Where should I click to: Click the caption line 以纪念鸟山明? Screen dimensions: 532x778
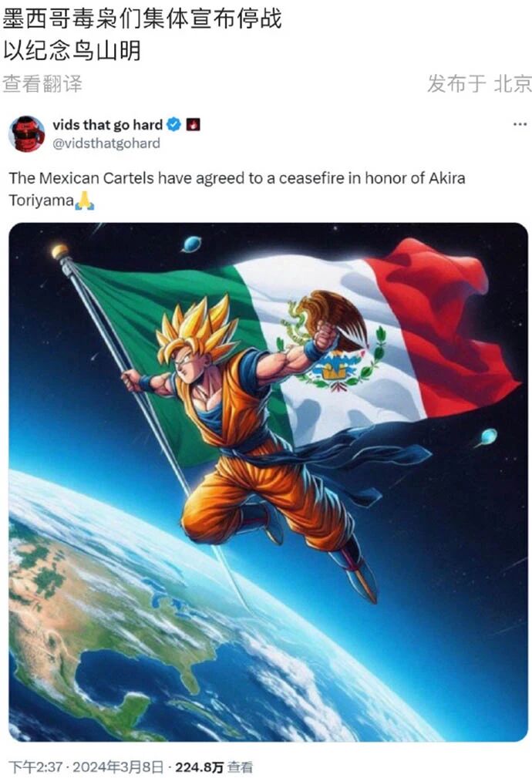[72, 51]
